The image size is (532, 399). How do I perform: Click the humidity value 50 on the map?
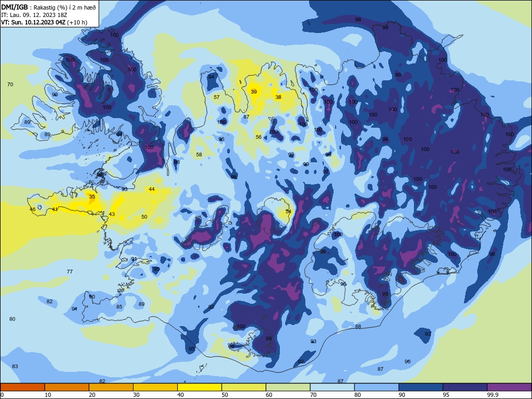144,217
